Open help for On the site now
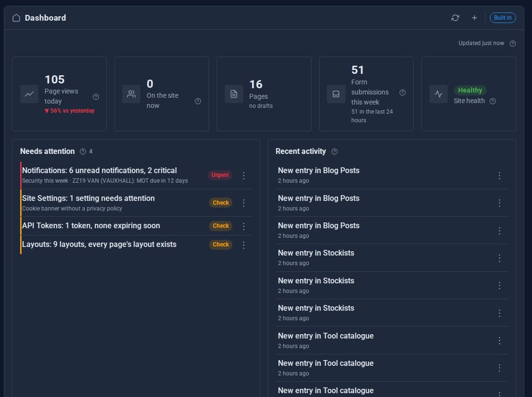 click(x=198, y=101)
